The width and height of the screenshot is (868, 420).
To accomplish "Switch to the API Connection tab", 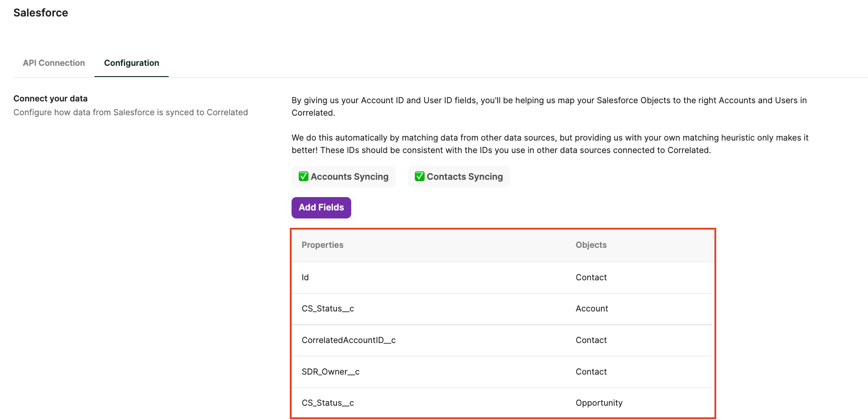I will pyautogui.click(x=54, y=63).
